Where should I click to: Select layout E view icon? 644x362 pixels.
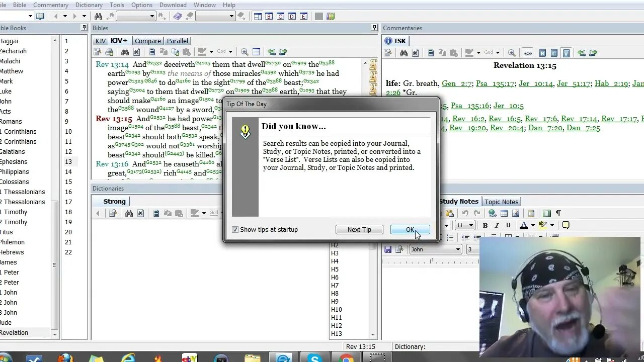pos(304,16)
